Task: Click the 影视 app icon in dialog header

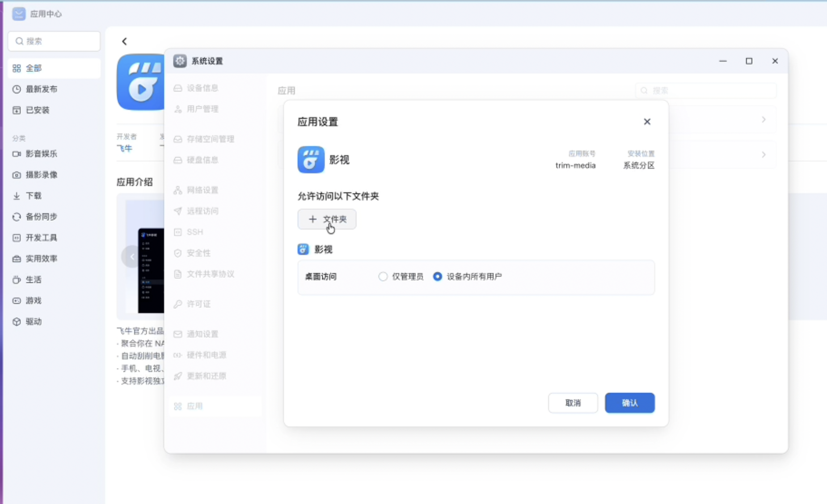Action: 311,160
